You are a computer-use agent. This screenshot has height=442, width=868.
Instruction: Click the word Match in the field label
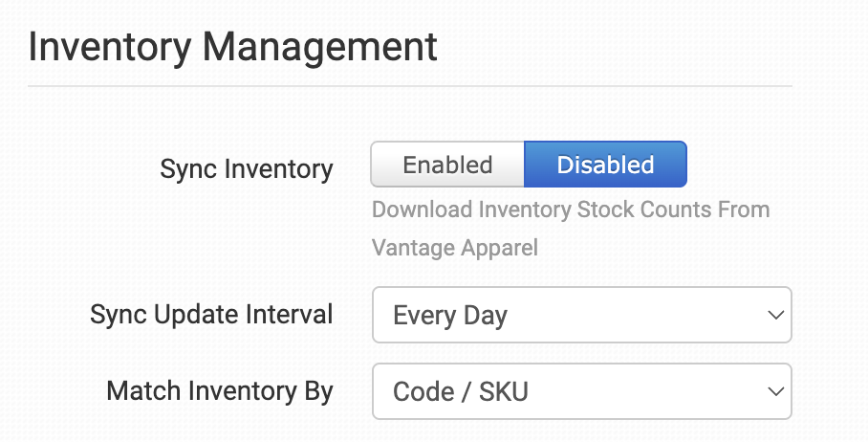(141, 391)
